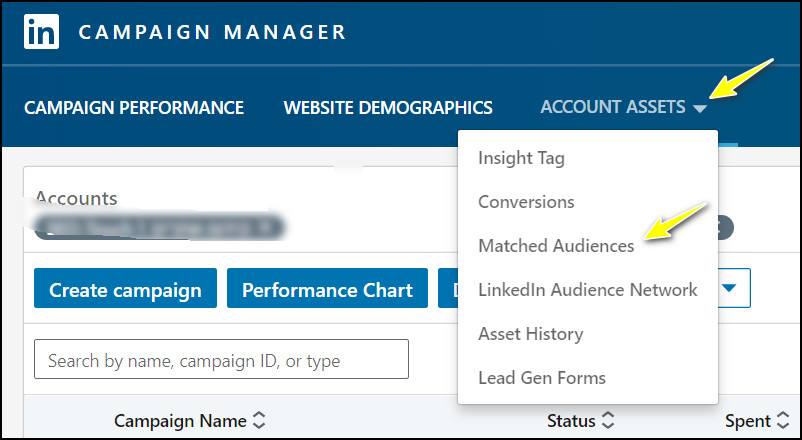
Task: Show the Performance Chart
Action: click(x=327, y=290)
